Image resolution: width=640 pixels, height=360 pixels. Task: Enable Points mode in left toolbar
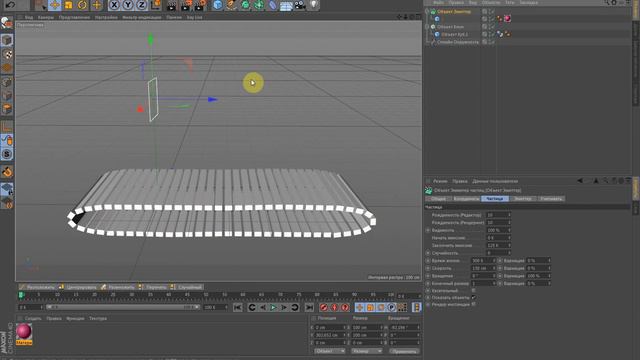[x=7, y=82]
